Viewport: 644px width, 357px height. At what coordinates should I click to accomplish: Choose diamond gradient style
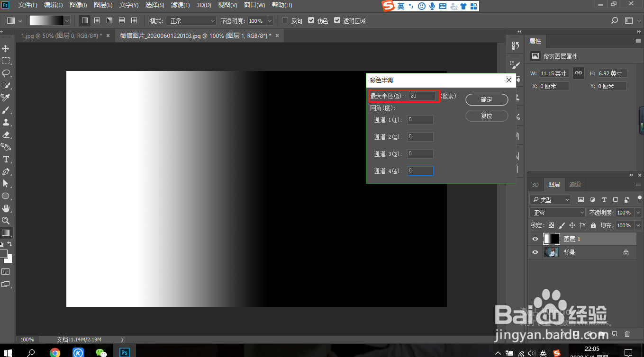tap(134, 21)
